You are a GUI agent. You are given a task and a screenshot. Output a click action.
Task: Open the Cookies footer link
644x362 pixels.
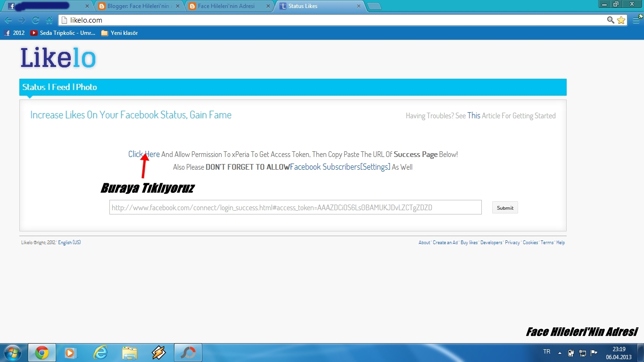click(x=530, y=242)
